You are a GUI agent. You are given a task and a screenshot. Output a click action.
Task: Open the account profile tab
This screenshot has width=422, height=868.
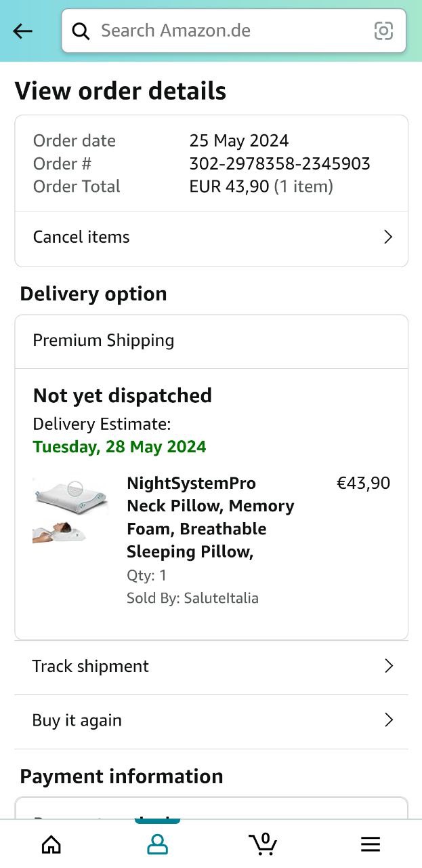click(x=157, y=844)
